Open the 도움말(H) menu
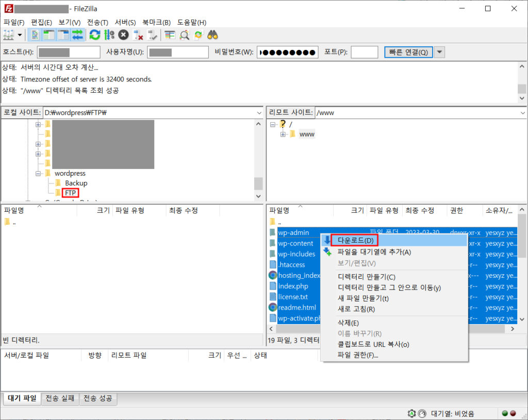The height and width of the screenshot is (420, 528). [x=192, y=22]
